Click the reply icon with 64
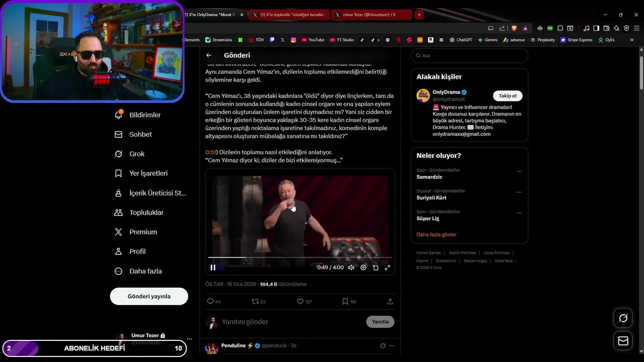 [x=214, y=302]
